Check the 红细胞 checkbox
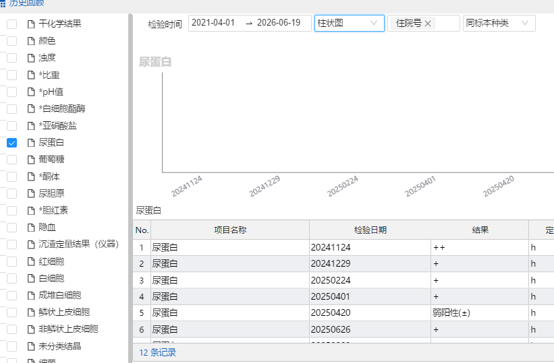The image size is (554, 363). coord(12,262)
